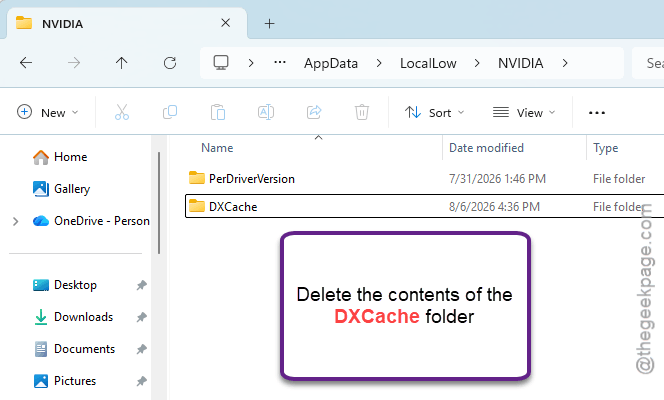Open Home in the navigation pane
The width and height of the screenshot is (664, 400).
pyautogui.click(x=60, y=157)
